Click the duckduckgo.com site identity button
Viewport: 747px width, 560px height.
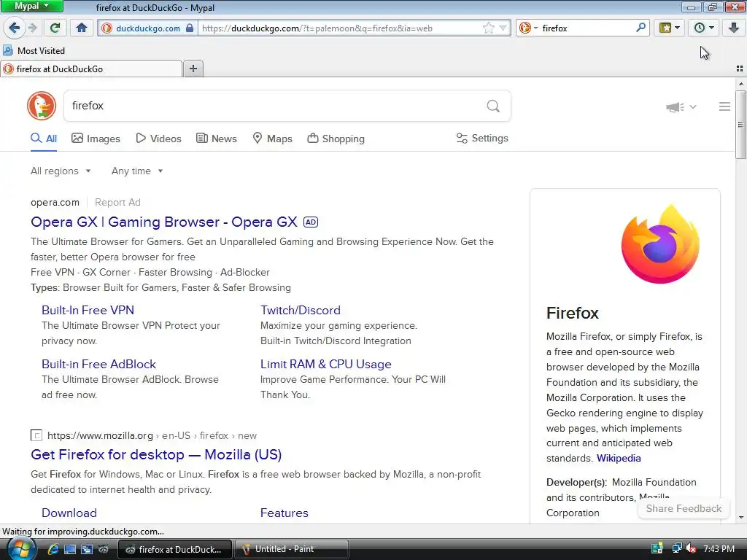tap(147, 28)
